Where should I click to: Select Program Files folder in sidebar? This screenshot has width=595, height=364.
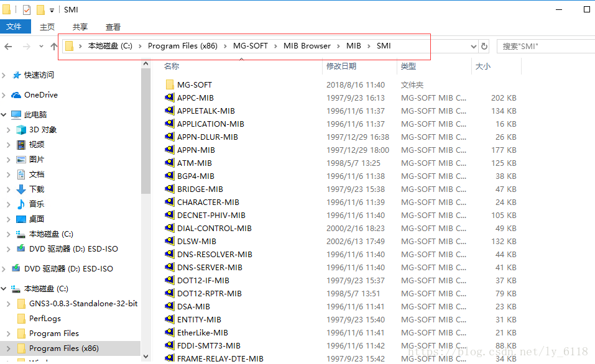point(54,334)
